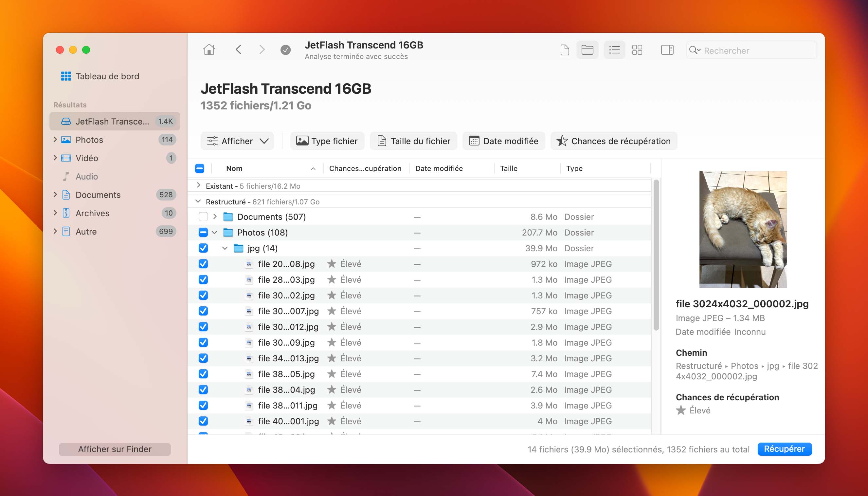This screenshot has height=496, width=868.
Task: Click the file list vertical scrollbar
Action: point(656,255)
